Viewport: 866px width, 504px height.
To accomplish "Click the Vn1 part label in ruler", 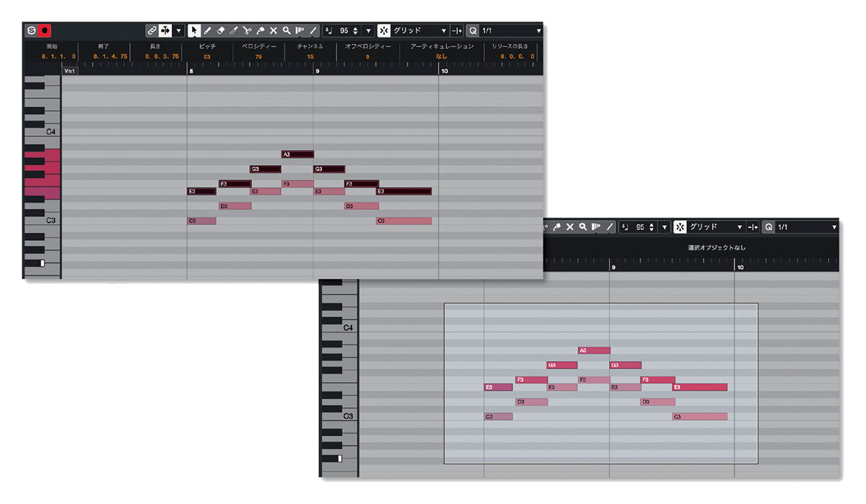I will (71, 71).
